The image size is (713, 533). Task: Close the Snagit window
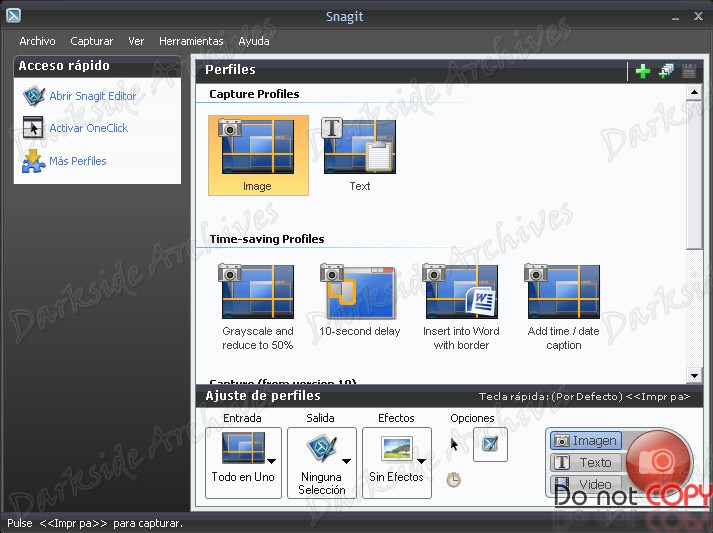tap(698, 16)
